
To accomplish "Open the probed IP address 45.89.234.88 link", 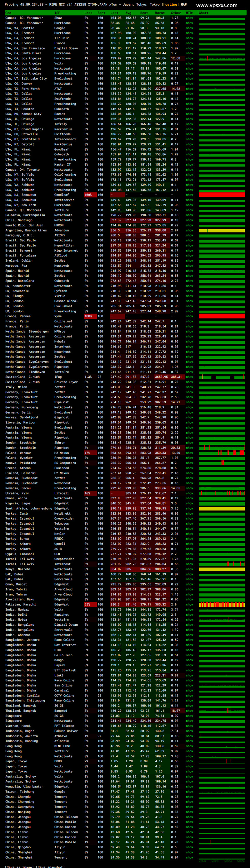I will [x=32, y=5].
